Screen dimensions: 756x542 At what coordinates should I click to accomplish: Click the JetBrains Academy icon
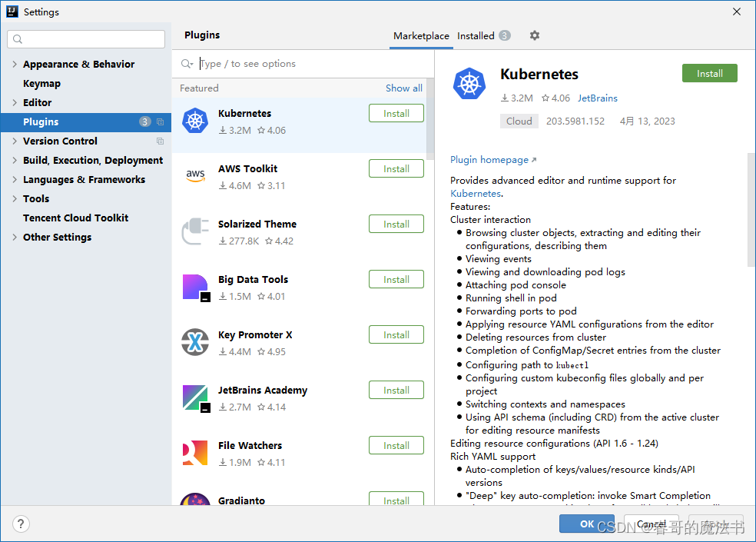click(x=195, y=397)
